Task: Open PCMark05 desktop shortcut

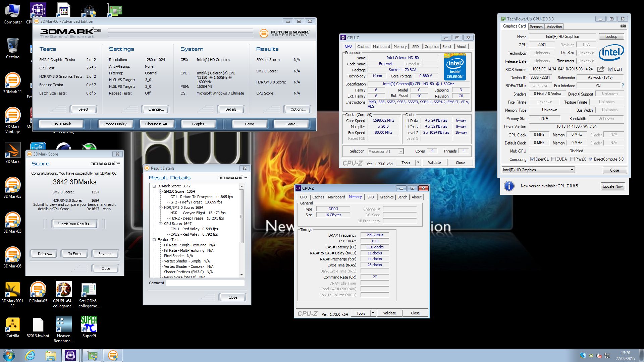Action: point(38,292)
